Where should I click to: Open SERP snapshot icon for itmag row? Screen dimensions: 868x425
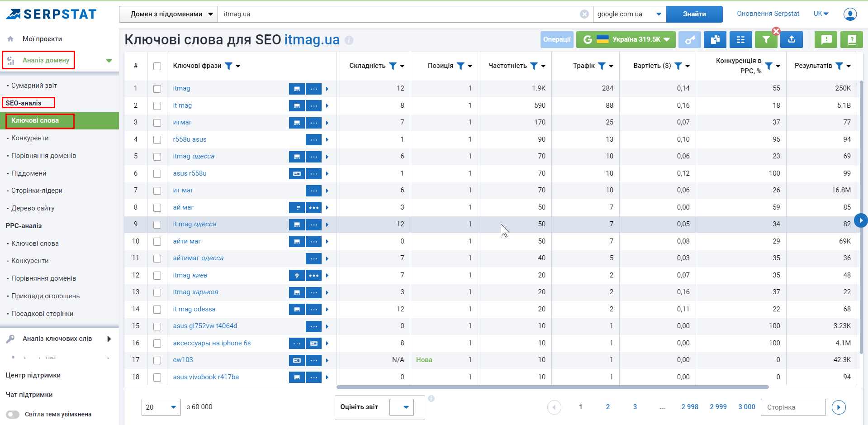click(x=297, y=89)
